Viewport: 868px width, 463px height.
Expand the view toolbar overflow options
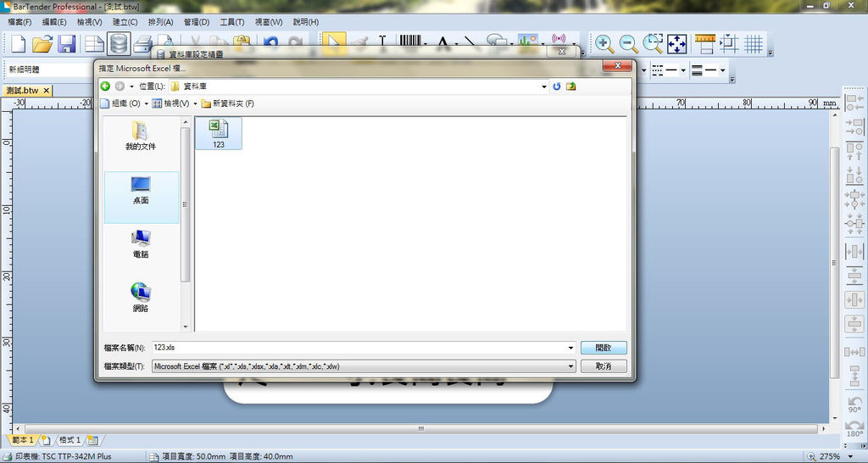[770, 53]
